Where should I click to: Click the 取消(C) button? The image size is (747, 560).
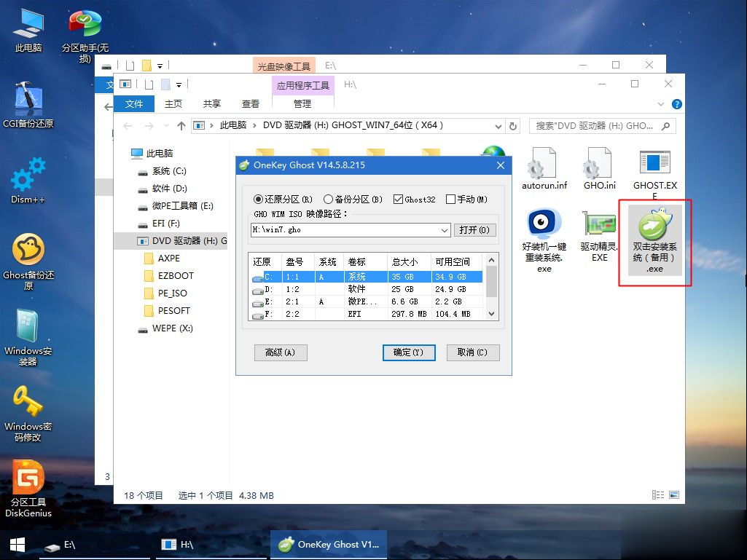[x=472, y=352]
